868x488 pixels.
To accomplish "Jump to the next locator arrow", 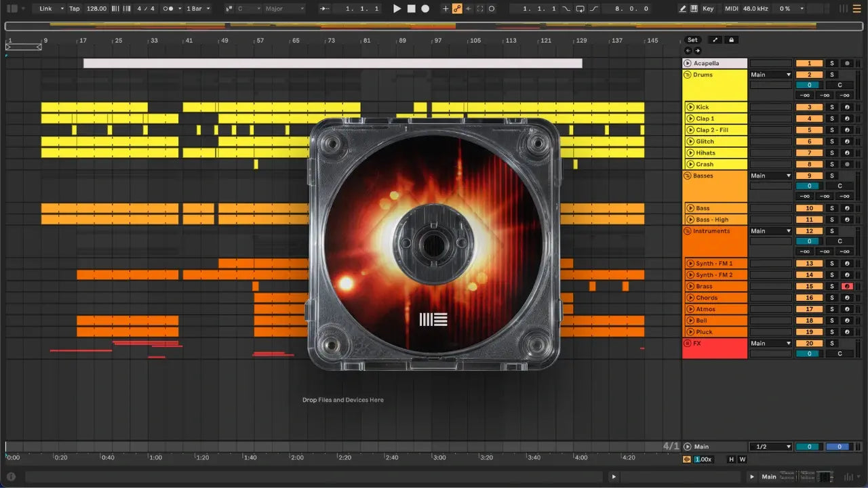I will coord(696,50).
